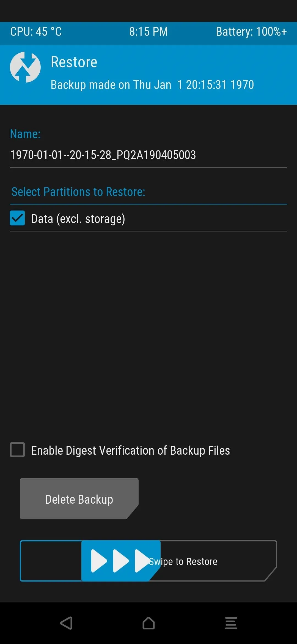The height and width of the screenshot is (644, 297).
Task: Tap the Restore title in header
Action: (x=74, y=62)
